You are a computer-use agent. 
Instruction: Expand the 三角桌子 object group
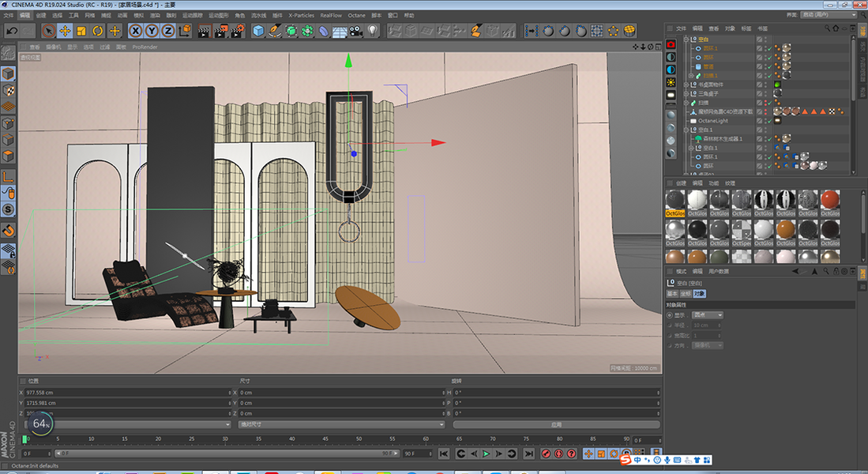(x=686, y=93)
